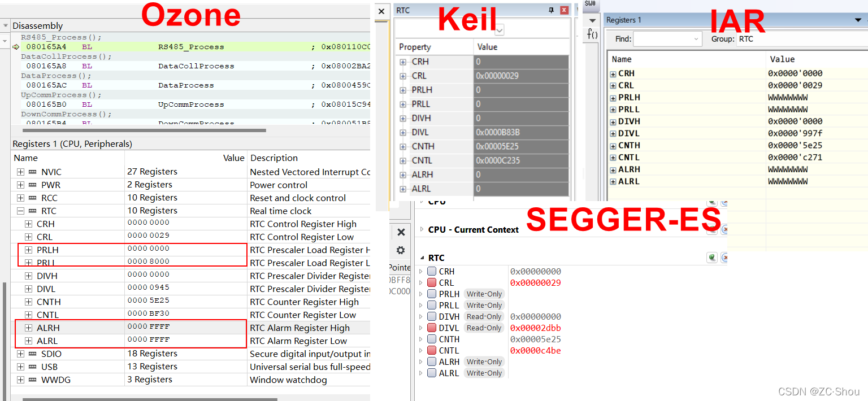Toggle the red DIVL square in SEGGER-ES
The image size is (868, 401).
[432, 328]
